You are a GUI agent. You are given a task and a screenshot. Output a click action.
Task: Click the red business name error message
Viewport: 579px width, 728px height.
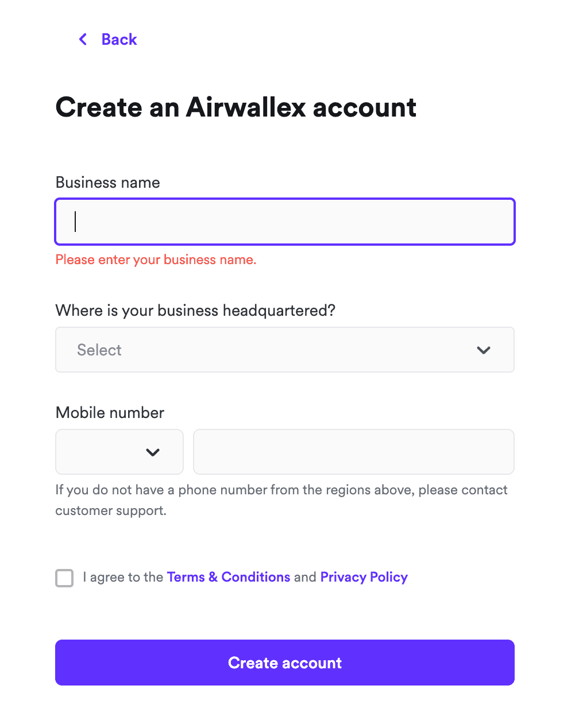point(156,260)
